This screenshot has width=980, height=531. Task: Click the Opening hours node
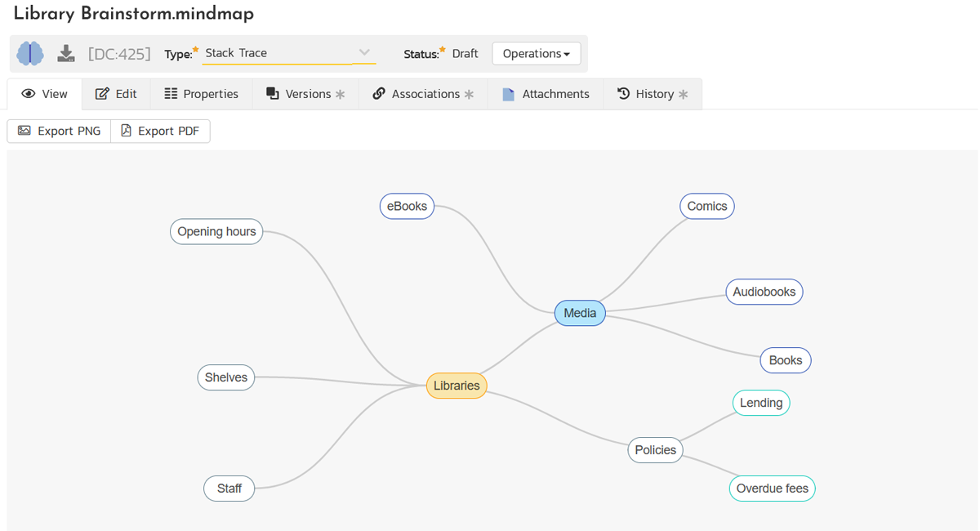(x=216, y=231)
